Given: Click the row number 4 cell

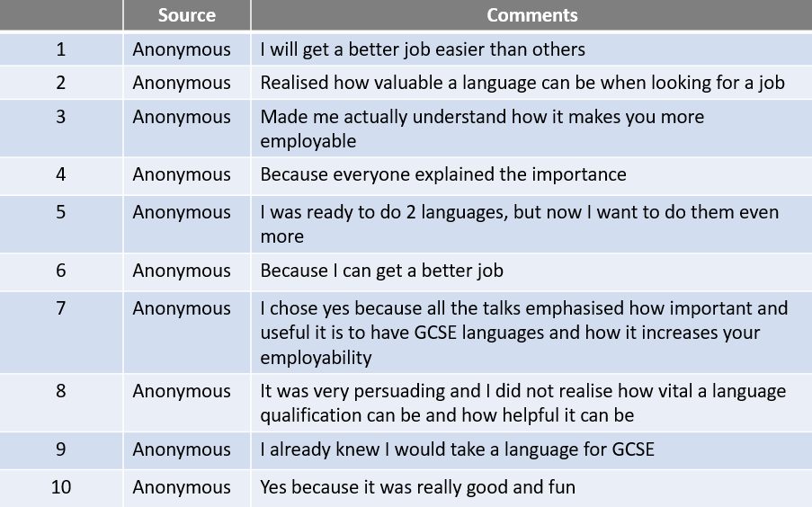Looking at the screenshot, I should pyautogui.click(x=61, y=174).
